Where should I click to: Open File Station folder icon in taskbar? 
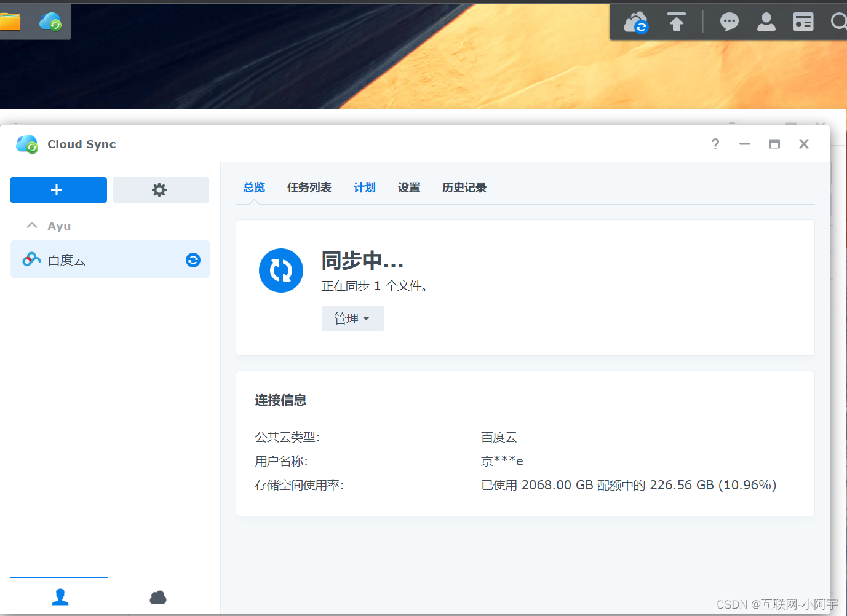pos(10,22)
